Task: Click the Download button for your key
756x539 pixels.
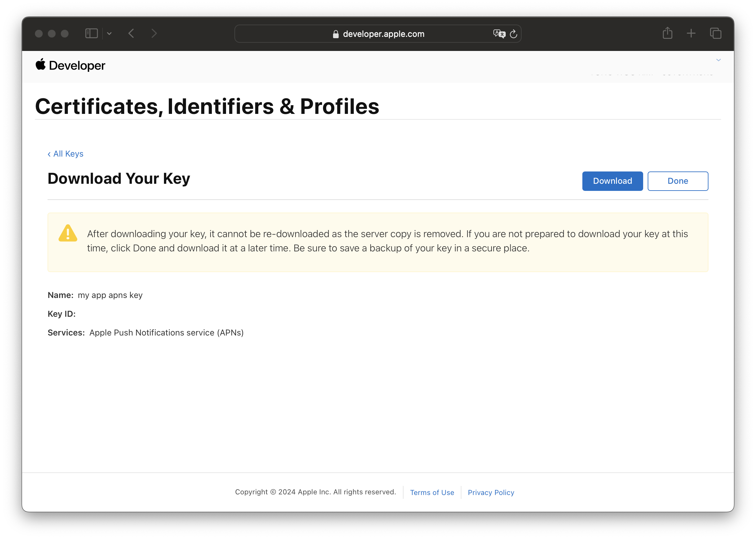Action: click(612, 181)
